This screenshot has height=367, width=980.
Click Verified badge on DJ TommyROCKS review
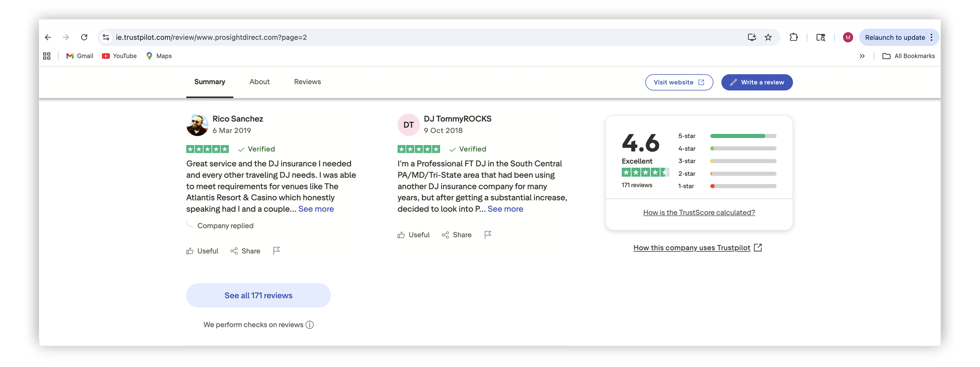pos(468,149)
